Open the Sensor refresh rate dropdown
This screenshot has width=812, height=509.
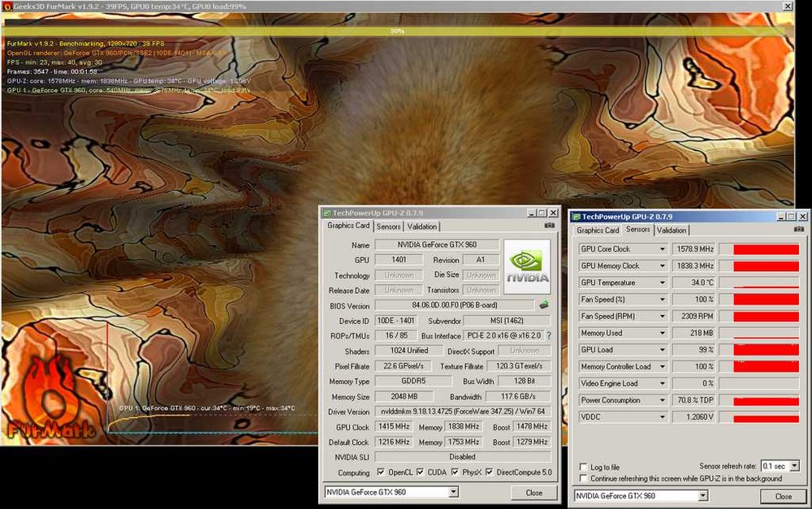794,467
